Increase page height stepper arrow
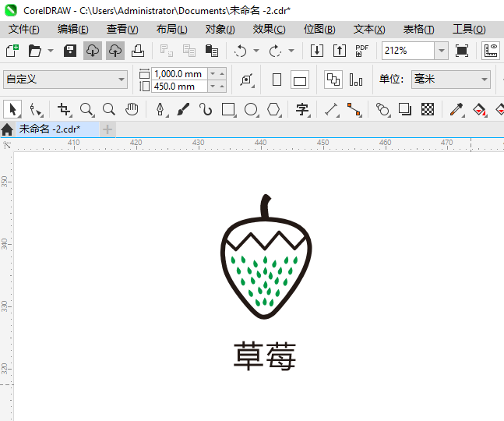Viewport: 504px width, 421px height. click(x=222, y=87)
